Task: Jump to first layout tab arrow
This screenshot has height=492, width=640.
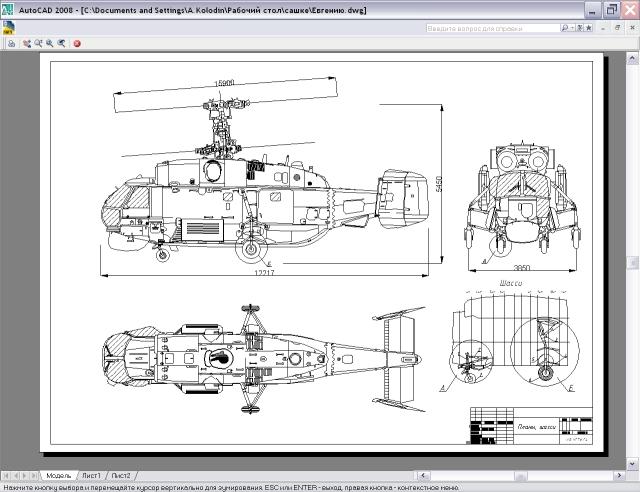Action: pyautogui.click(x=6, y=476)
